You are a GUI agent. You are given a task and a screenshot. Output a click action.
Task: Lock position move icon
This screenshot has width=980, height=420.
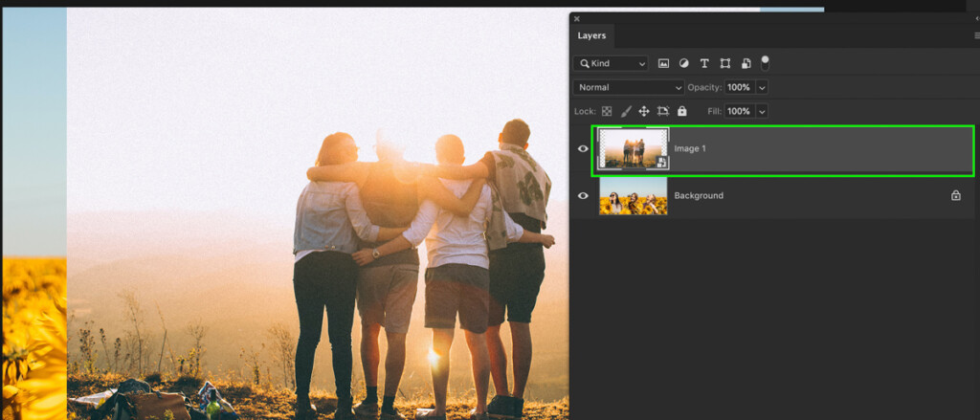point(644,111)
